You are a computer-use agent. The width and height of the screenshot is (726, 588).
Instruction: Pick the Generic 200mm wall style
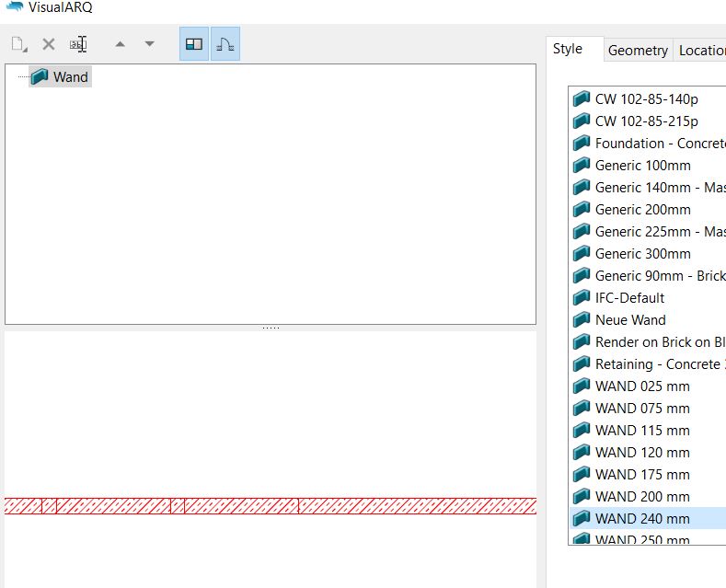tap(648, 210)
